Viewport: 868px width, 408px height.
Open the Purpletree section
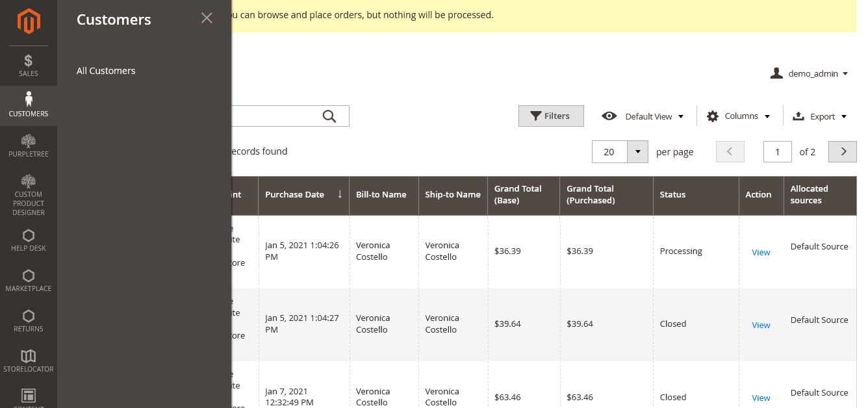(x=29, y=145)
